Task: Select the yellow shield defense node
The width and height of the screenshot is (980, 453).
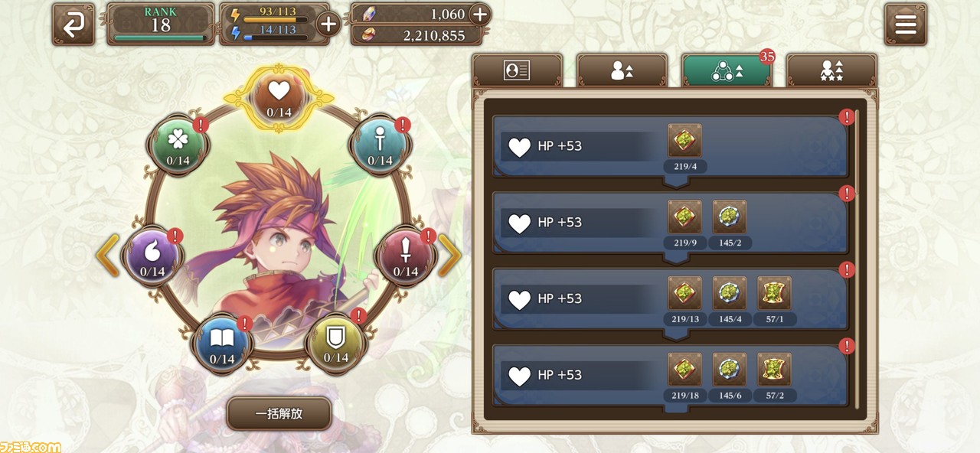Action: 335,341
